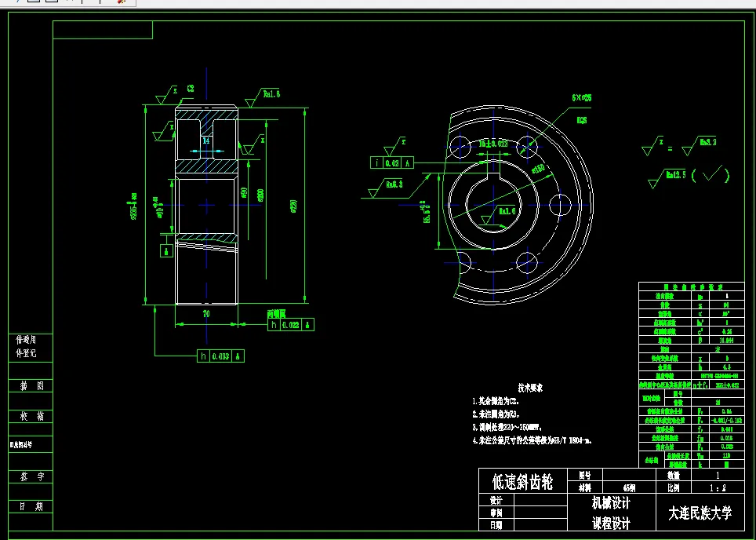Select the 16±0.023 keyway width dimension
Screen dimensions: 756x540
(x=493, y=144)
